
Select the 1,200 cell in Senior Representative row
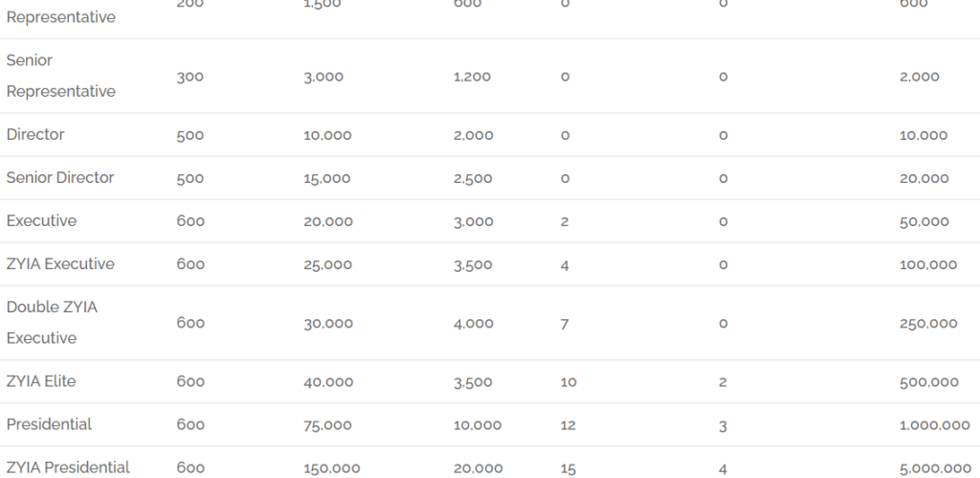[472, 77]
